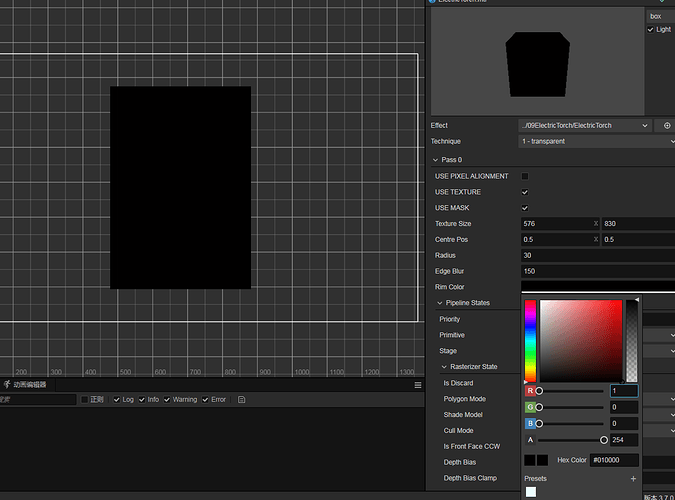Image resolution: width=675 pixels, height=500 pixels.
Task: Click the locate effect asset icon
Action: (x=667, y=126)
